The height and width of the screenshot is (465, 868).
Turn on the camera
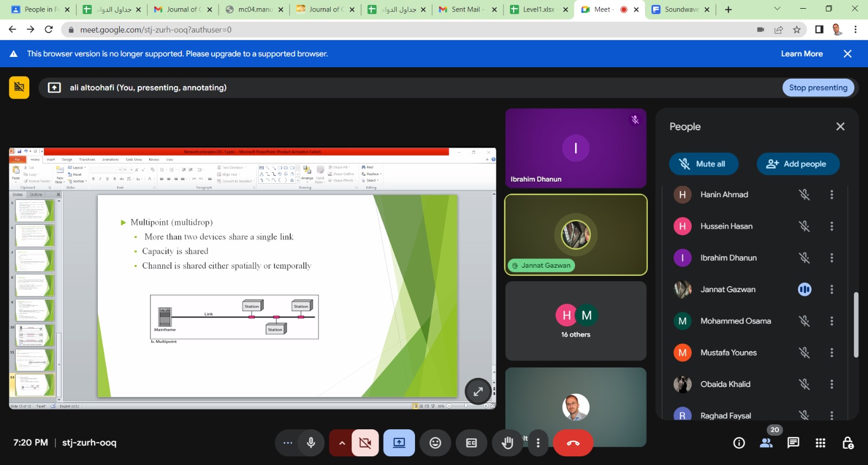click(x=365, y=443)
